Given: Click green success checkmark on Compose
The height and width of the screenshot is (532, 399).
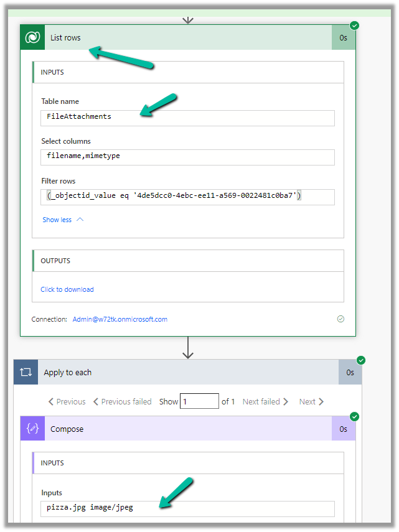Looking at the screenshot, I should pos(354,416).
